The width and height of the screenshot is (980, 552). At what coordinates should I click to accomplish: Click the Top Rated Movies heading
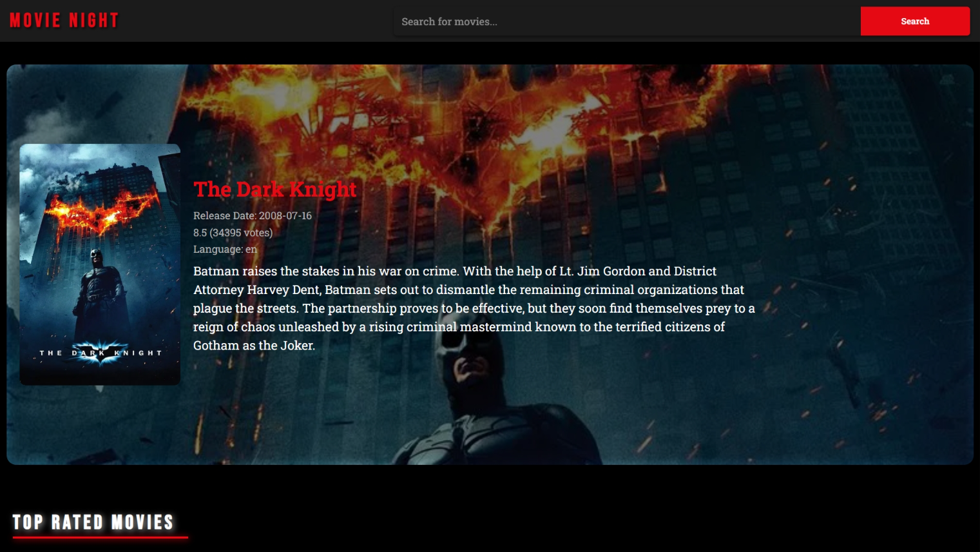click(93, 522)
